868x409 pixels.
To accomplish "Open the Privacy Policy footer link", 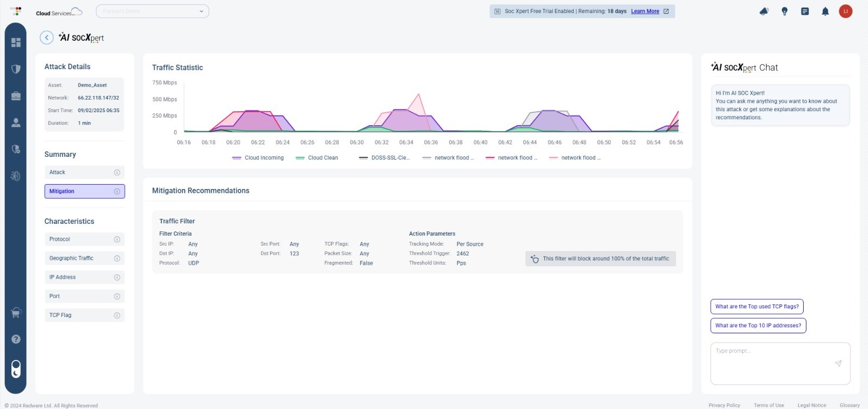I will click(x=724, y=405).
